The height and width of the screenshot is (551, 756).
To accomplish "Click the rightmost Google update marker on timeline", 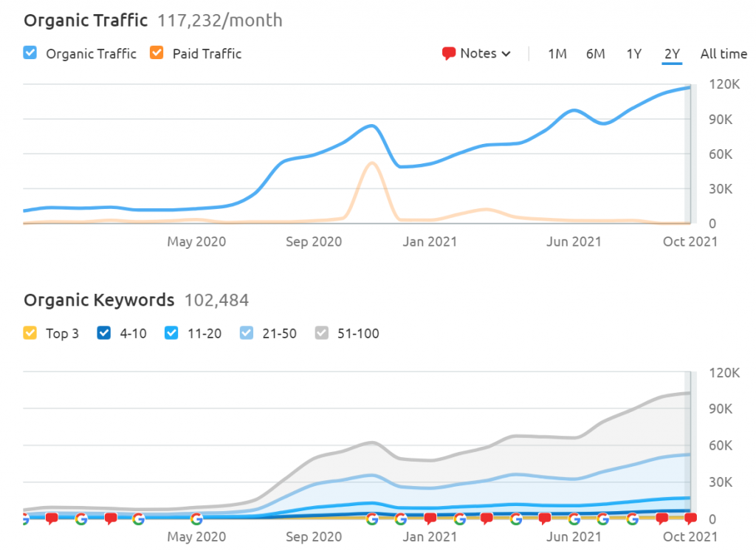I will tap(632, 519).
